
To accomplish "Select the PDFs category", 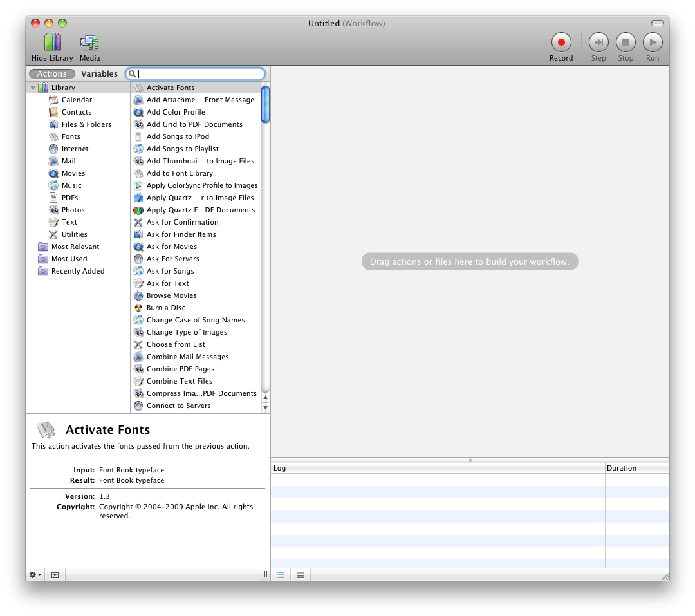I will point(69,198).
